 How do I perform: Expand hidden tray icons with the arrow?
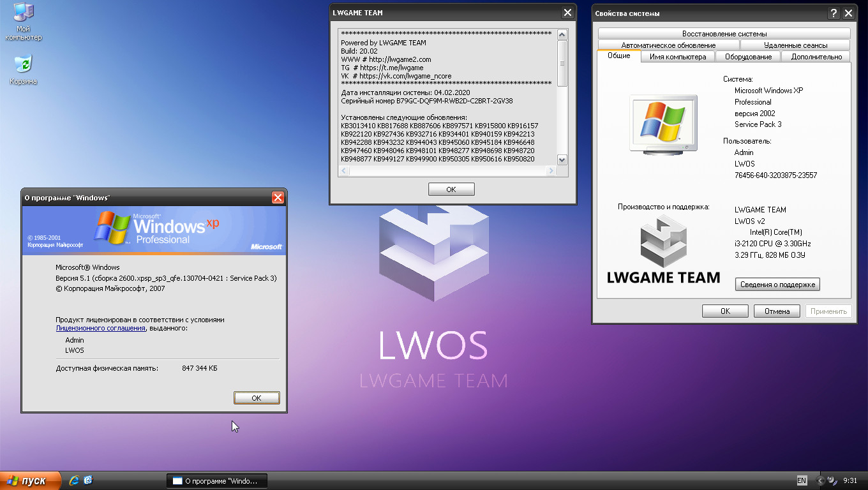pyautogui.click(x=820, y=480)
